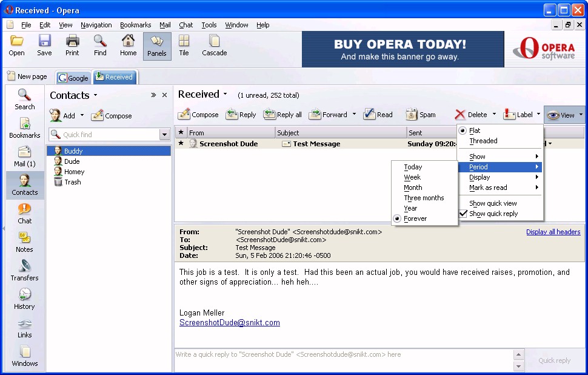Expand the Quick find dropdown arrow
Viewport: 588px width, 375px height.
tap(164, 135)
